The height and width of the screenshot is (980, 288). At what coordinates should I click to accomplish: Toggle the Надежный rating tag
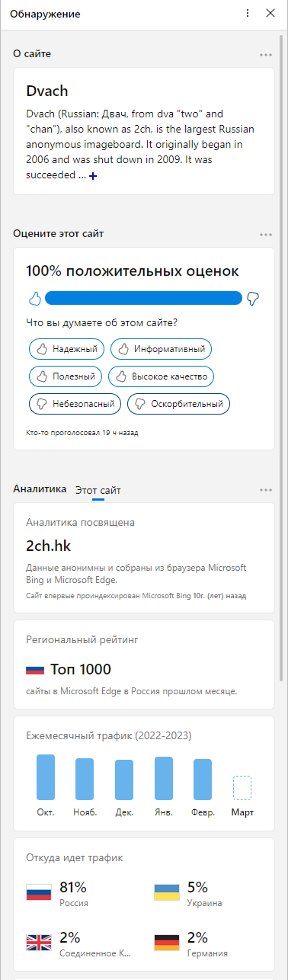pyautogui.click(x=66, y=349)
